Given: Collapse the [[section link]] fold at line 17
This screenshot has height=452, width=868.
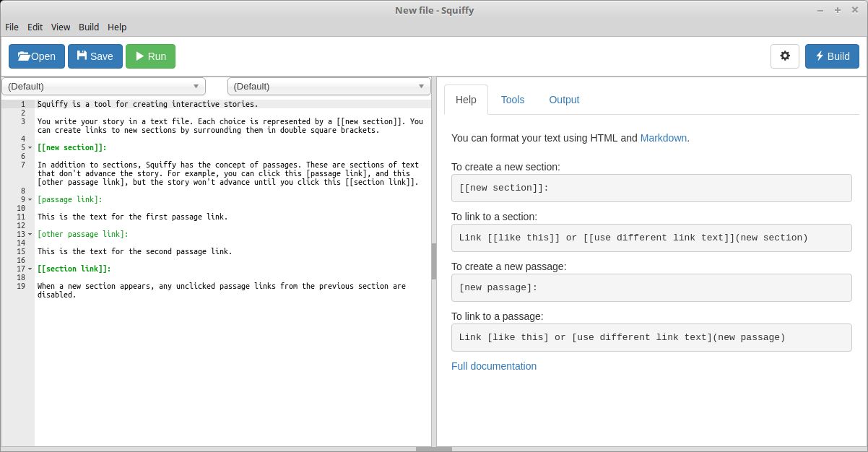Looking at the screenshot, I should coord(30,269).
